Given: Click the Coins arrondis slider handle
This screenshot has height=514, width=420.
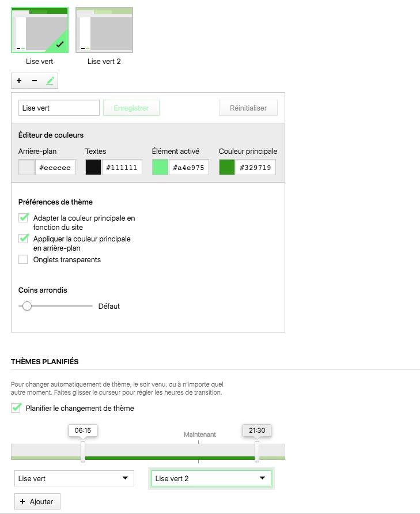Looking at the screenshot, I should pos(27,306).
